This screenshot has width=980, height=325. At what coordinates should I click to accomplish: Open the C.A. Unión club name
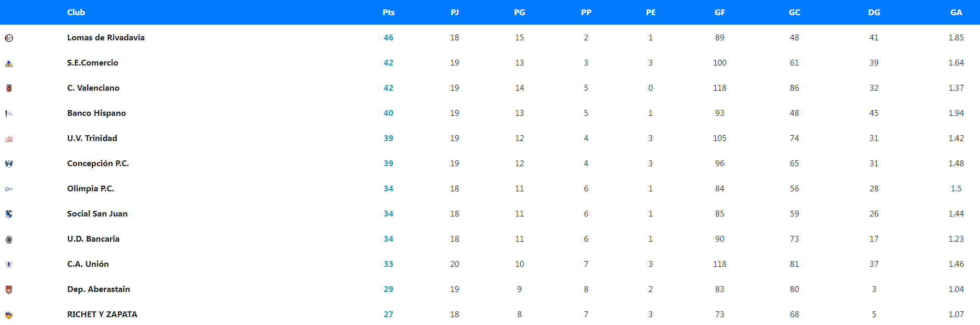pos(88,264)
